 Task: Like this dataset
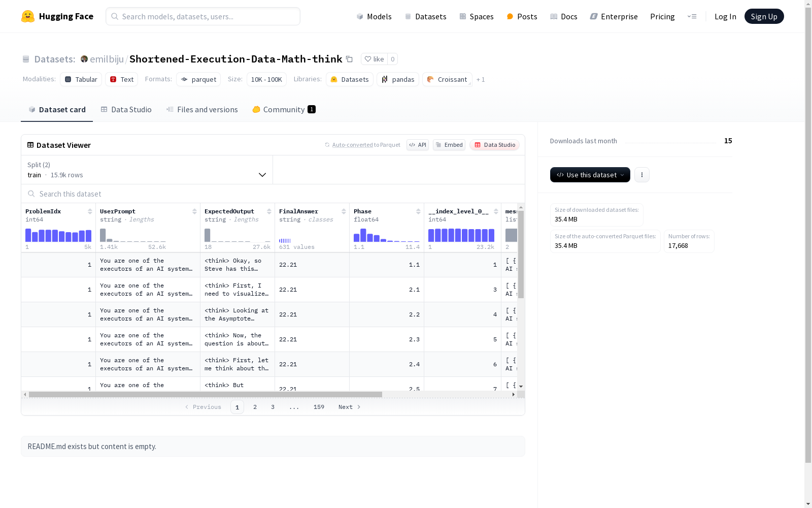374,59
